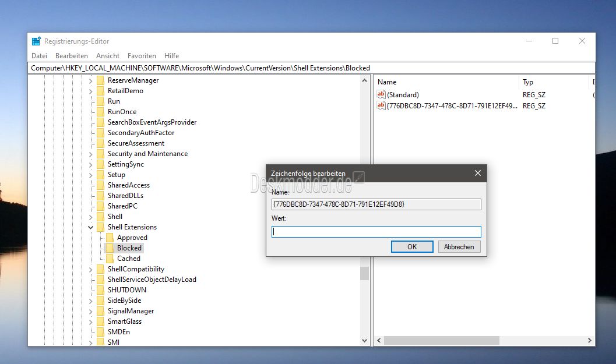Screen dimensions: 616x364
Task: Select the ReserveManager tree label
Action: [133, 80]
